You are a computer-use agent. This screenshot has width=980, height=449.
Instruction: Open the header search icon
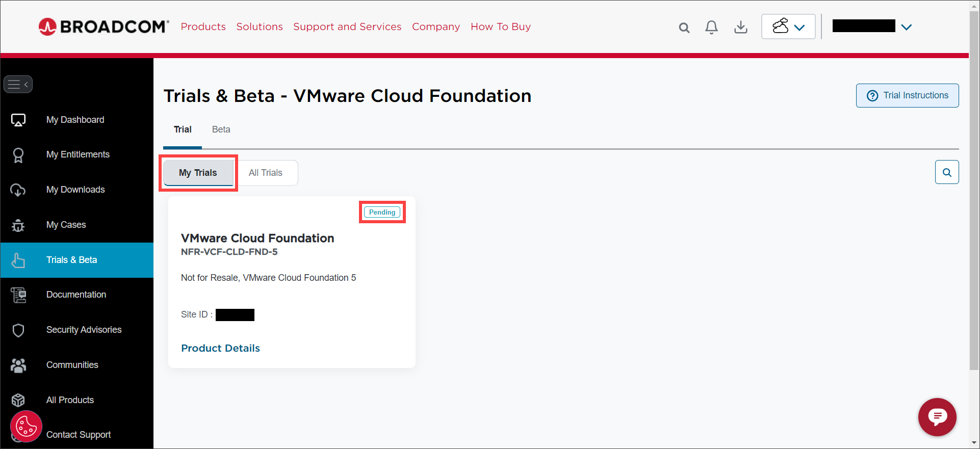coord(684,28)
